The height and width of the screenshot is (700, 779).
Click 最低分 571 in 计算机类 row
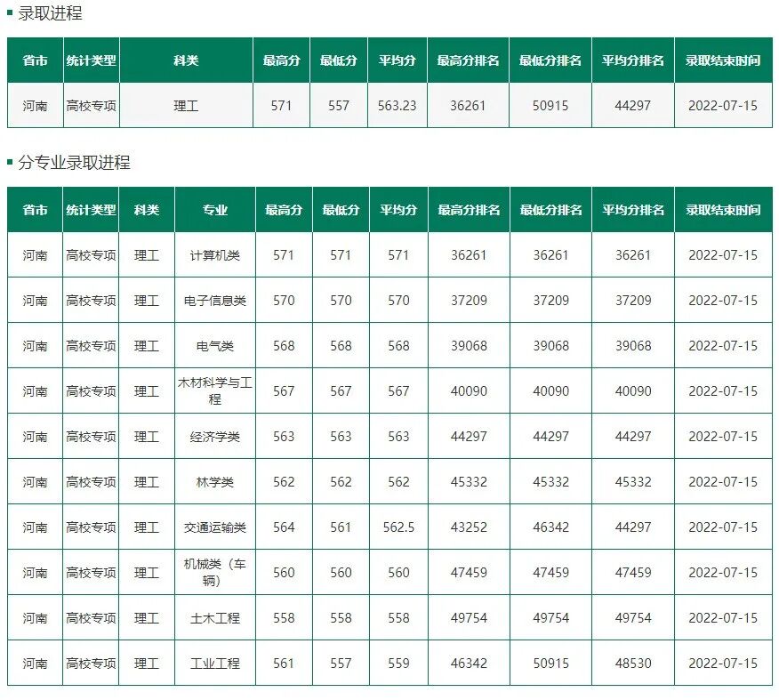[x=341, y=255]
